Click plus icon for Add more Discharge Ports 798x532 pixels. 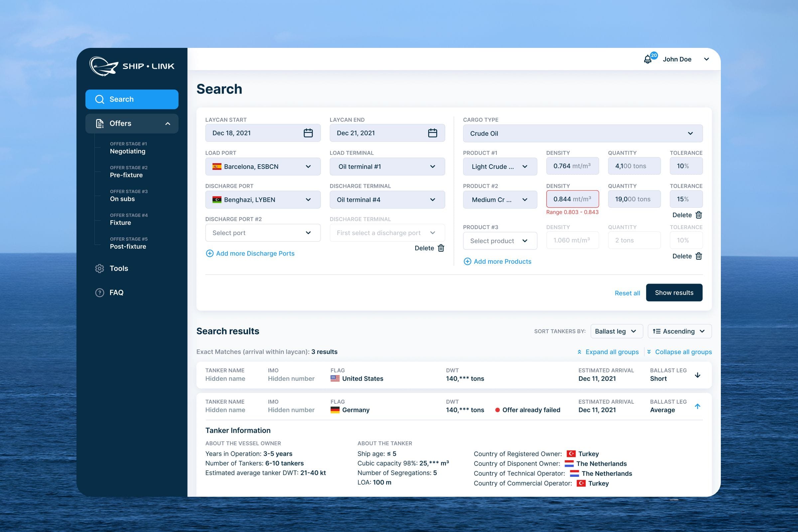pyautogui.click(x=210, y=253)
